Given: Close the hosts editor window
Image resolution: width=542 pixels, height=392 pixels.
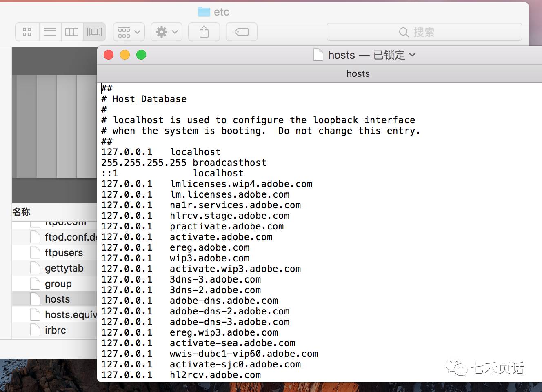Looking at the screenshot, I should click(x=109, y=55).
